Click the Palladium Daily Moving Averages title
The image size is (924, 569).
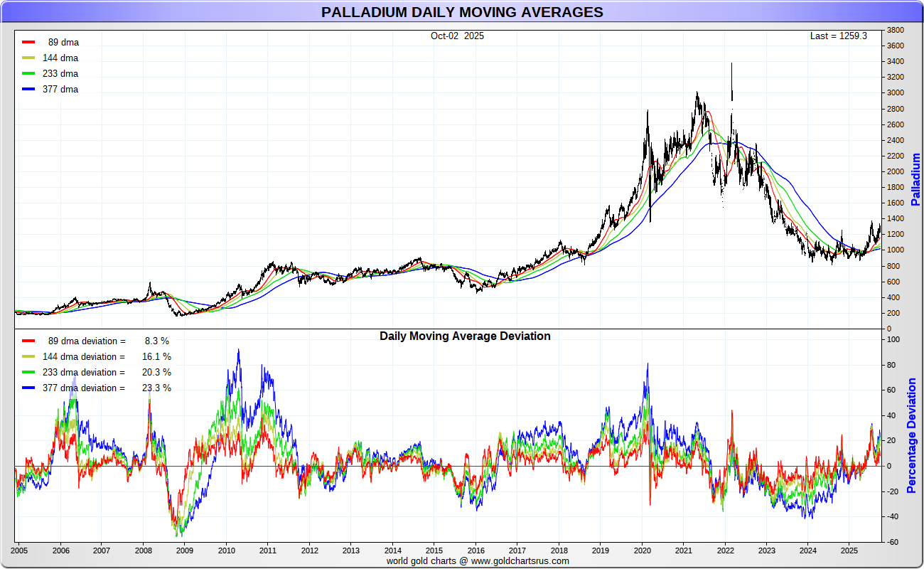point(462,12)
